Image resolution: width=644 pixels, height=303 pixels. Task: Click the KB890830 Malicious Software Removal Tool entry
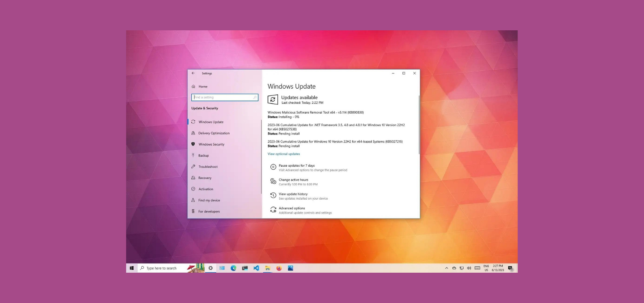coord(316,112)
